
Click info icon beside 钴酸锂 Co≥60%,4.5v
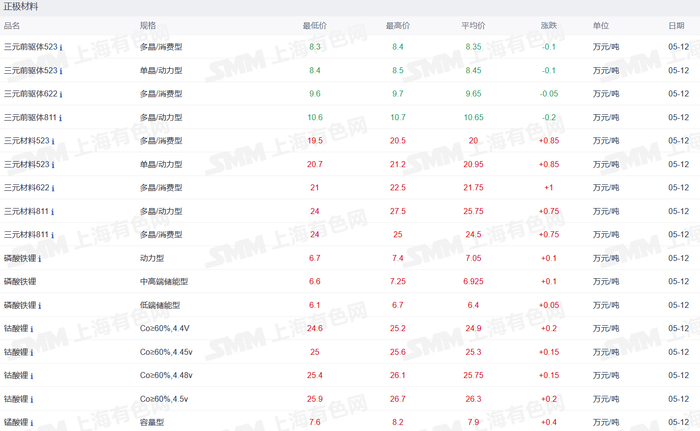pos(31,399)
